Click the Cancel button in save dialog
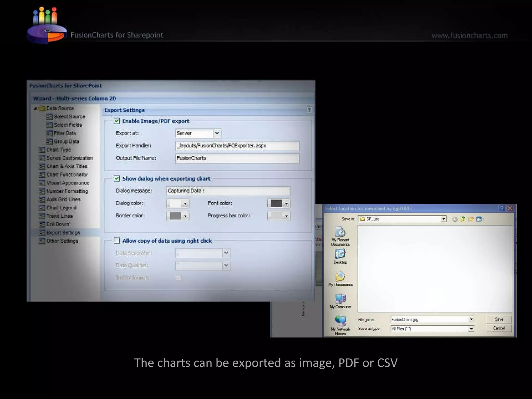 (499, 328)
